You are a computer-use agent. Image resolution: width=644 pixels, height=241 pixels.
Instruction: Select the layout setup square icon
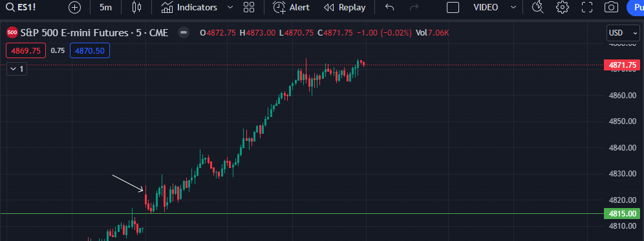point(453,7)
